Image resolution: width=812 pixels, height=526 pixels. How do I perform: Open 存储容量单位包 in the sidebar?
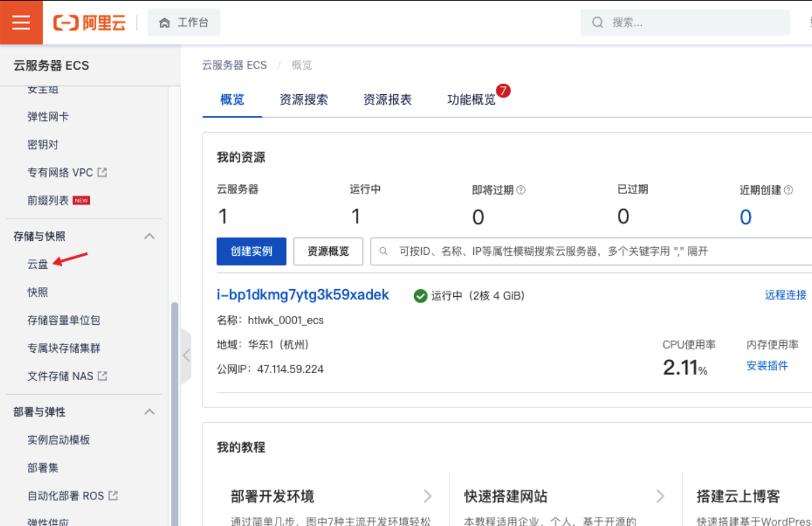coord(64,320)
